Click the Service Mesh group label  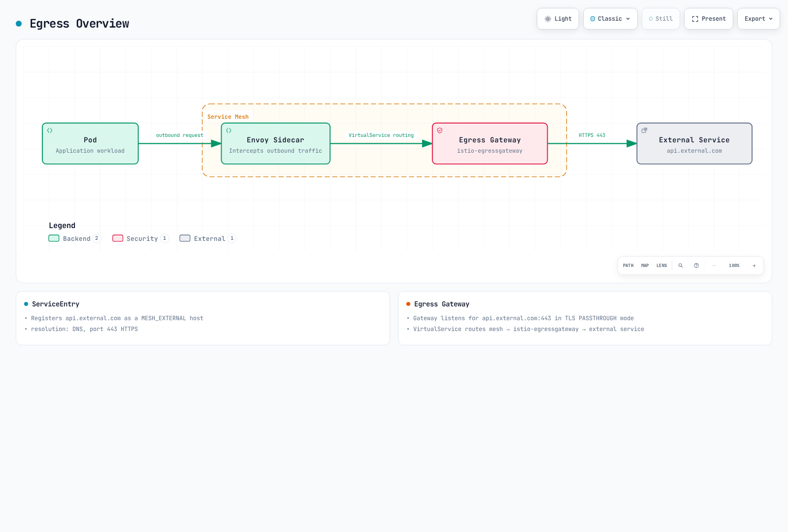click(228, 117)
